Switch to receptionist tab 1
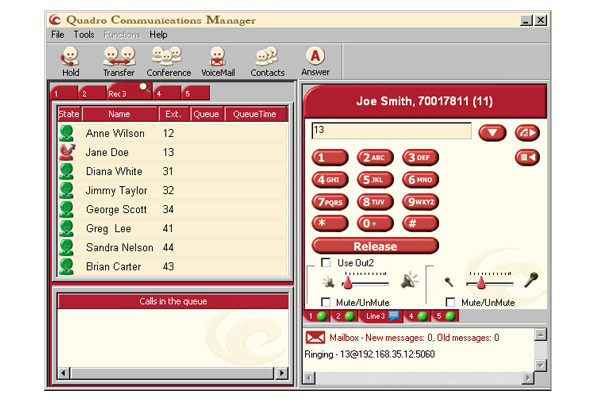Screen dimensions: 600x400 click(64, 93)
